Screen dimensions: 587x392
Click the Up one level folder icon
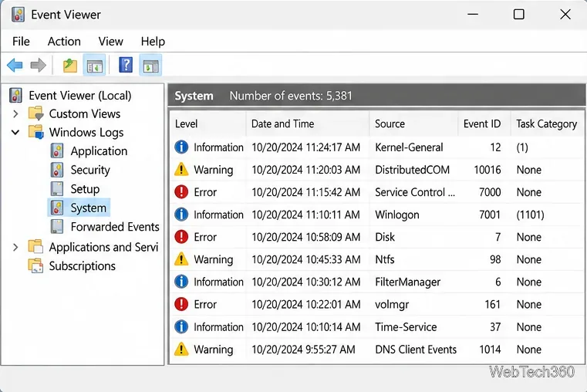pos(69,66)
